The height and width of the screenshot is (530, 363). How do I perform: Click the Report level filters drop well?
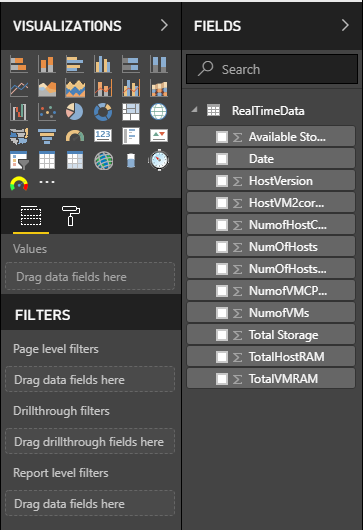point(90,503)
